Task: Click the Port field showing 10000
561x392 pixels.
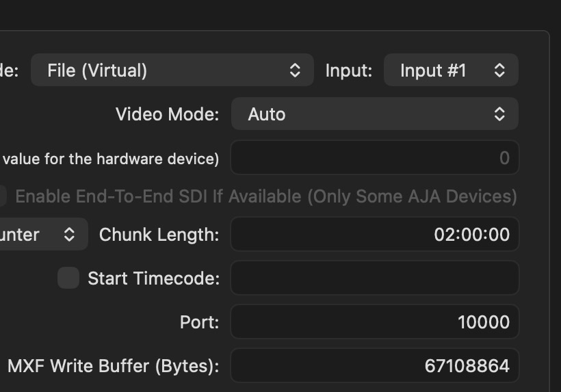Action: 374,322
